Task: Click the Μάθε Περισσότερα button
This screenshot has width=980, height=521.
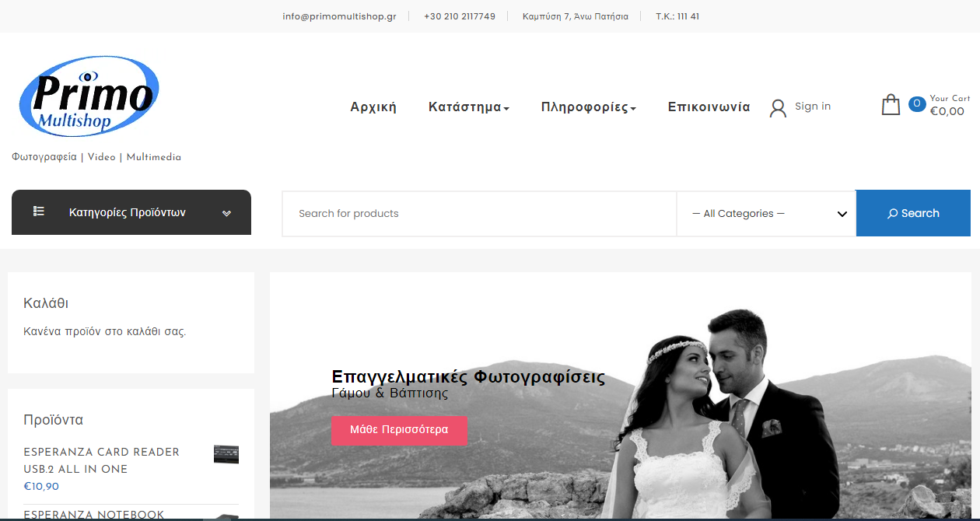Action: point(399,430)
